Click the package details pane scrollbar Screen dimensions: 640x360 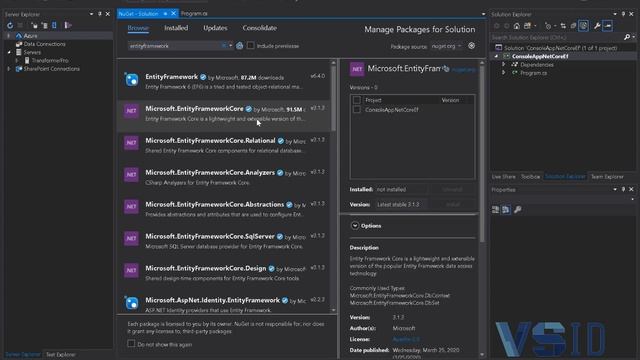(482, 154)
